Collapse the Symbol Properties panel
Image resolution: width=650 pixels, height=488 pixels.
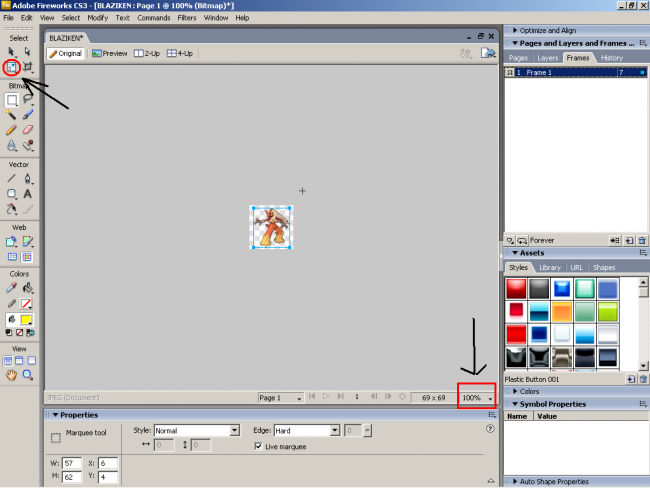point(515,404)
